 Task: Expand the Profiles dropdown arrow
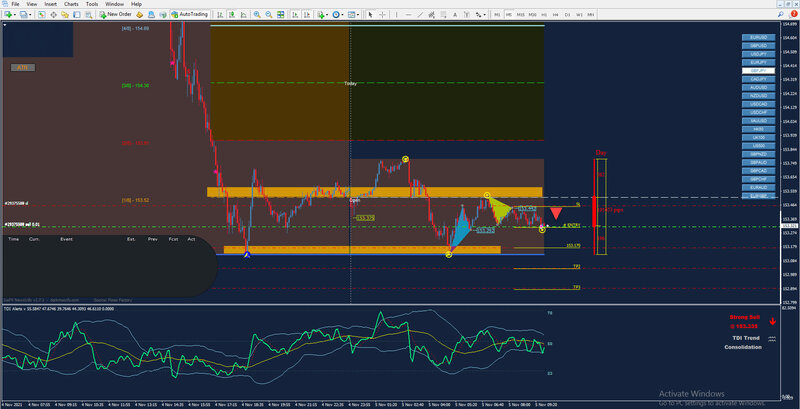31,15
